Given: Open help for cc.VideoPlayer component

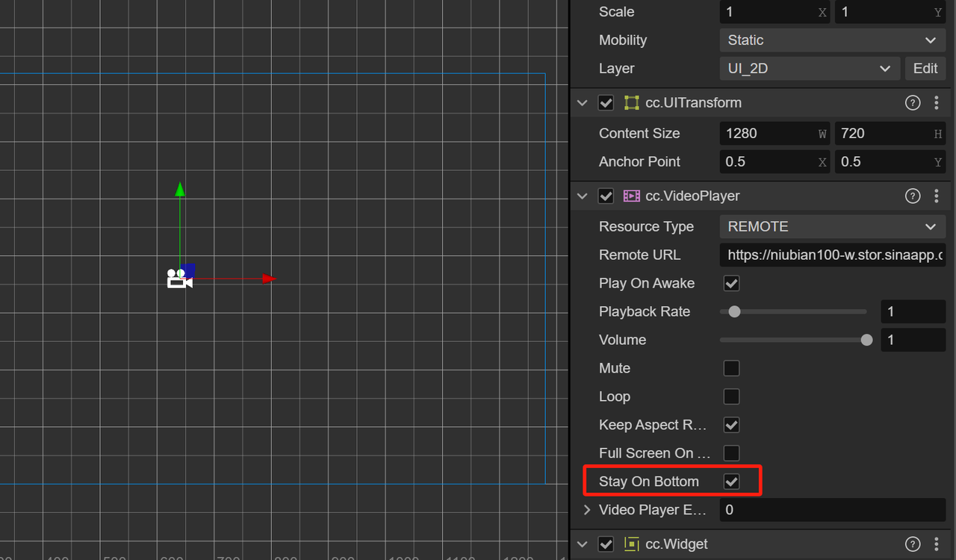Looking at the screenshot, I should pos(912,196).
